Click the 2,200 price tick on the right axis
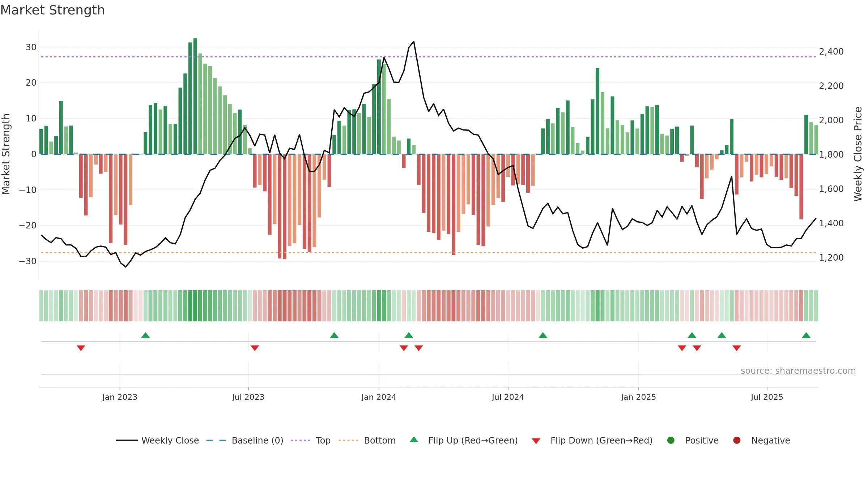The height and width of the screenshot is (488, 868). [831, 86]
